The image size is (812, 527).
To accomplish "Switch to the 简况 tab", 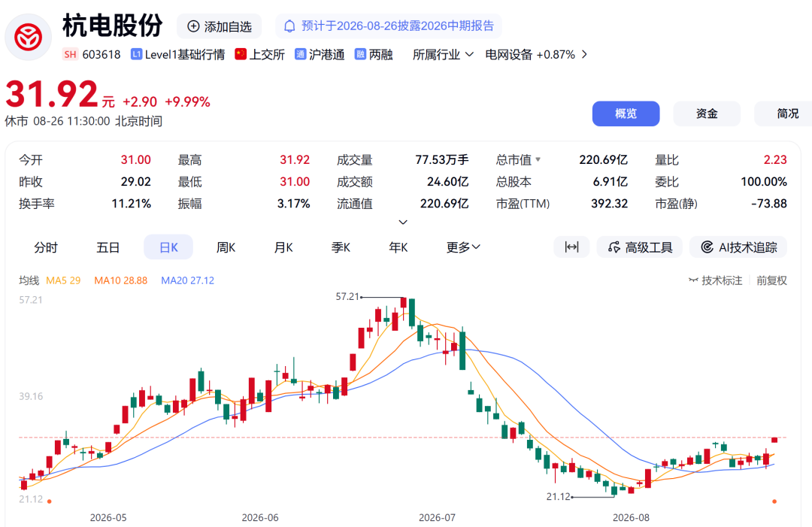I will point(783,114).
